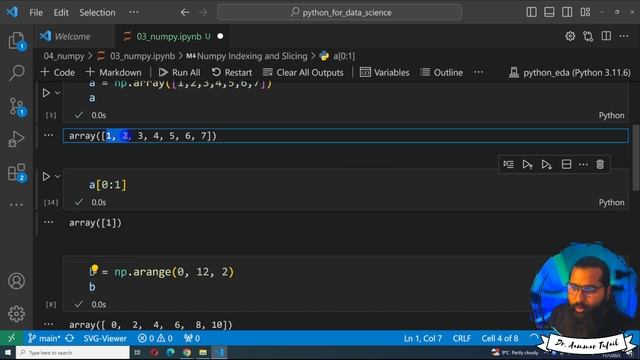
Task: Open the Source Control view
Action: click(16, 107)
